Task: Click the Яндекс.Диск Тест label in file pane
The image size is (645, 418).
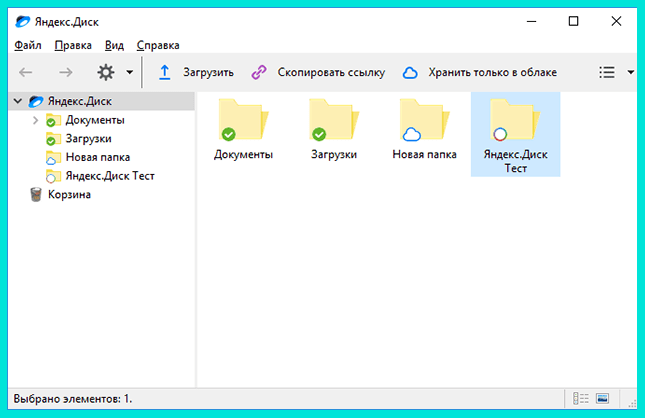Action: [515, 161]
